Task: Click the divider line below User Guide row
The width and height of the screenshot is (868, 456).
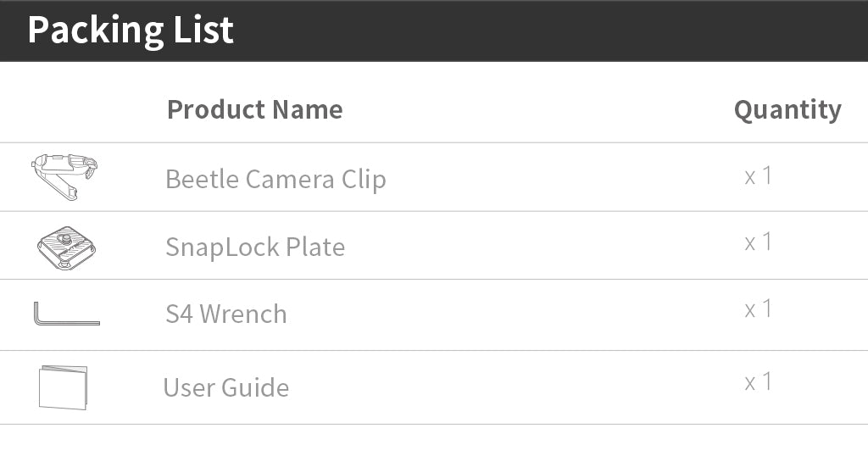Action: click(x=434, y=424)
